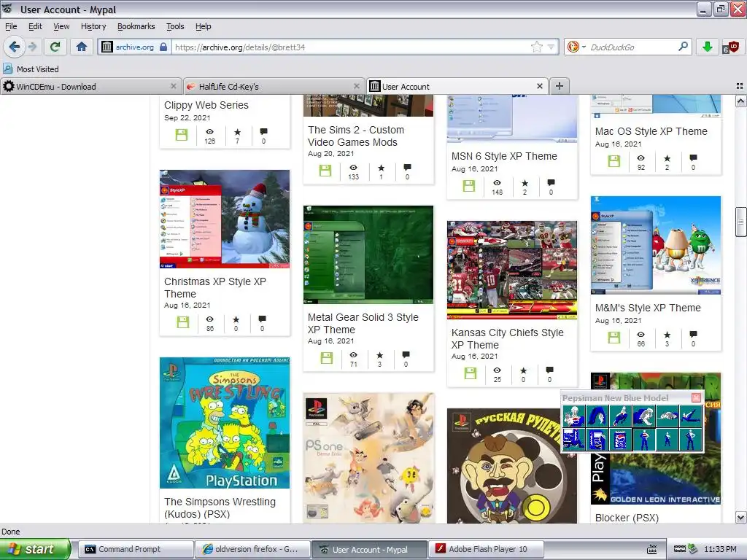Click the M&M's theme thumbnail

(x=656, y=245)
